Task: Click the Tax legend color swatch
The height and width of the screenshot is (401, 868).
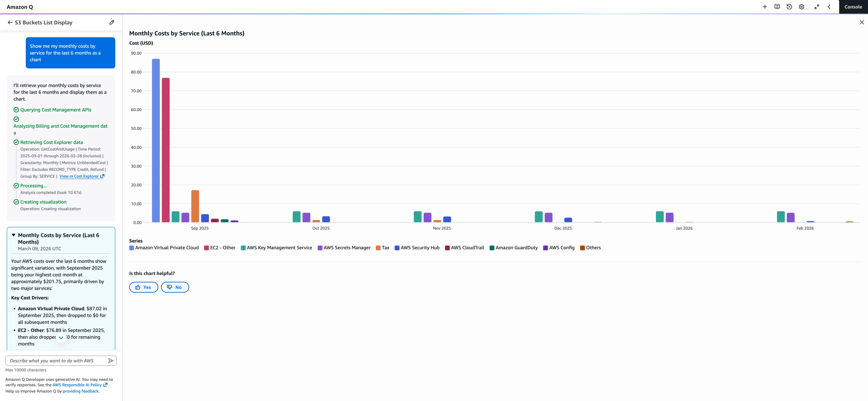Action: pos(378,248)
